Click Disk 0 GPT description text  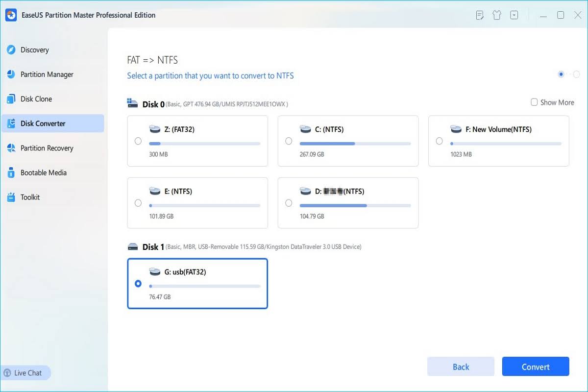(227, 104)
